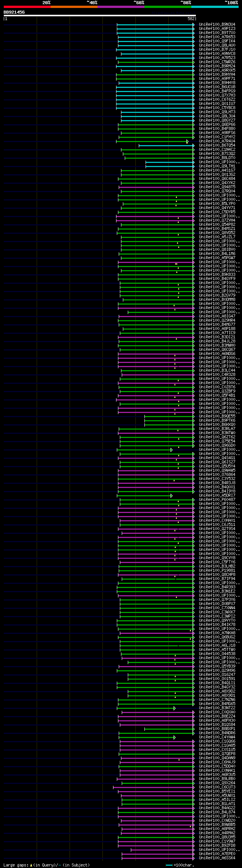Open hit UniRef100_Q8LAU0
Screen dimensions: 242x868
(x=217, y=45)
